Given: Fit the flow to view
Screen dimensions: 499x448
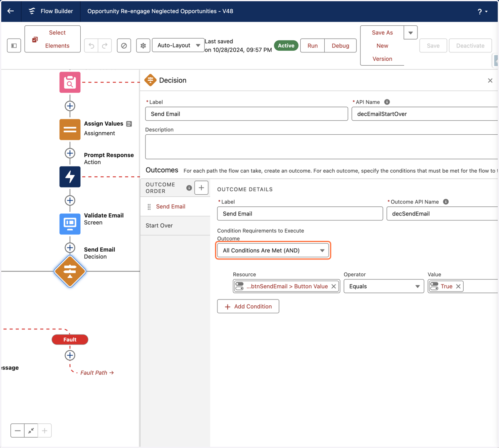Looking at the screenshot, I should pos(31,431).
